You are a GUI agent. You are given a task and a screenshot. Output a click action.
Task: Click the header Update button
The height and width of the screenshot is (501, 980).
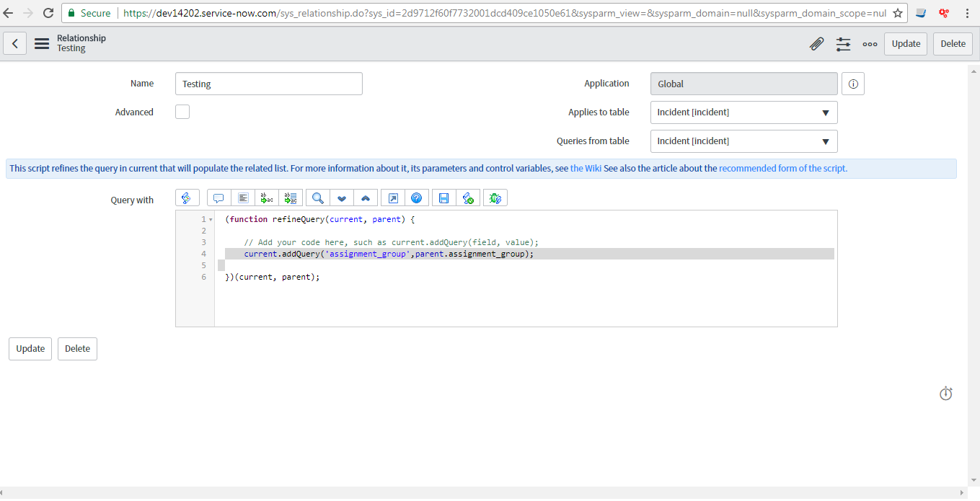pyautogui.click(x=906, y=44)
